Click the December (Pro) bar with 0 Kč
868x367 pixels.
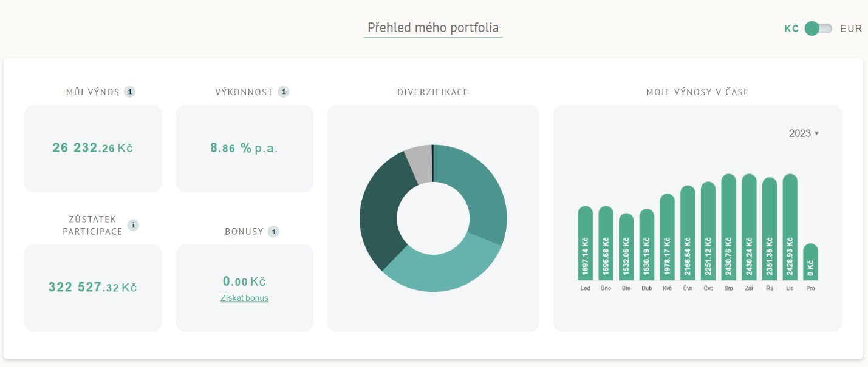[810, 262]
